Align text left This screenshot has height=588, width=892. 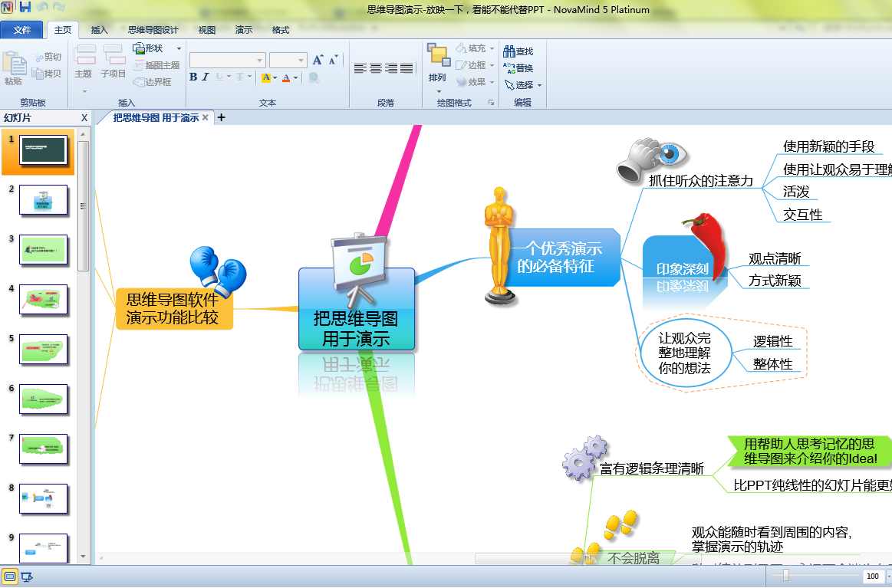point(360,69)
